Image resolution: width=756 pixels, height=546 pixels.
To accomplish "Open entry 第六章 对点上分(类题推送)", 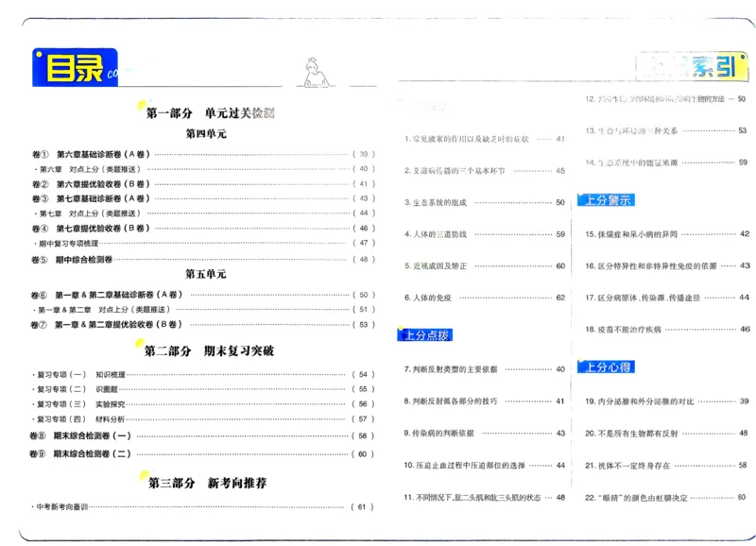I will tap(203, 169).
